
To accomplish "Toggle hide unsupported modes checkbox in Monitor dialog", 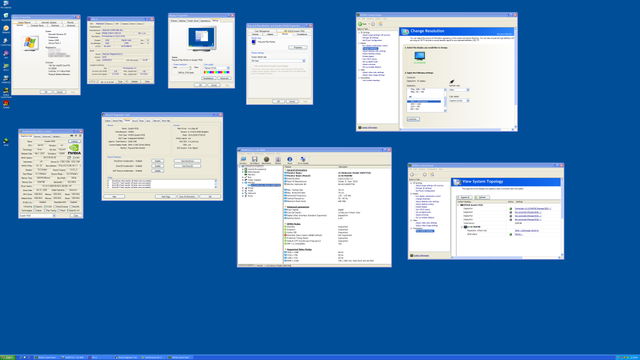I will click(x=253, y=66).
